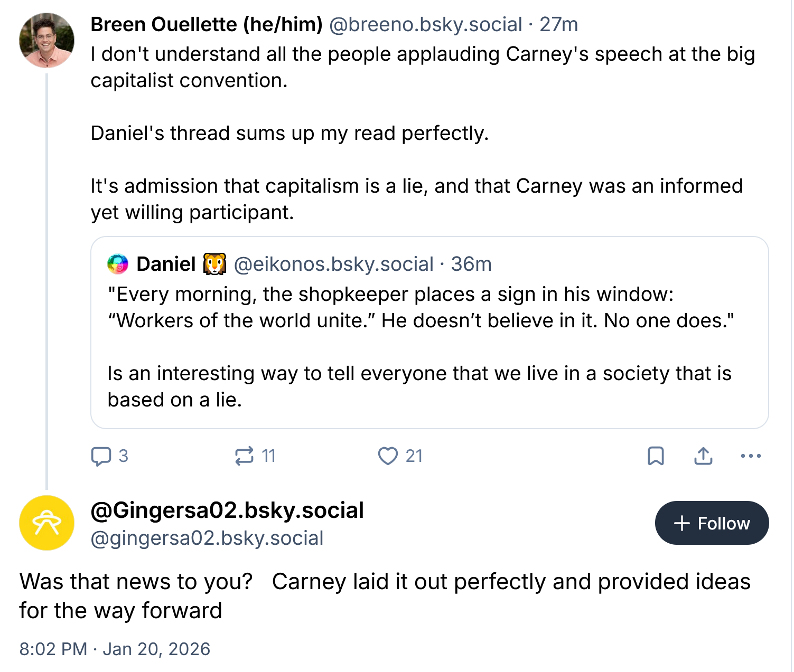Open the grey @gingersa02.bsky.social handle
Viewport: 794px width, 672px height.
[207, 538]
